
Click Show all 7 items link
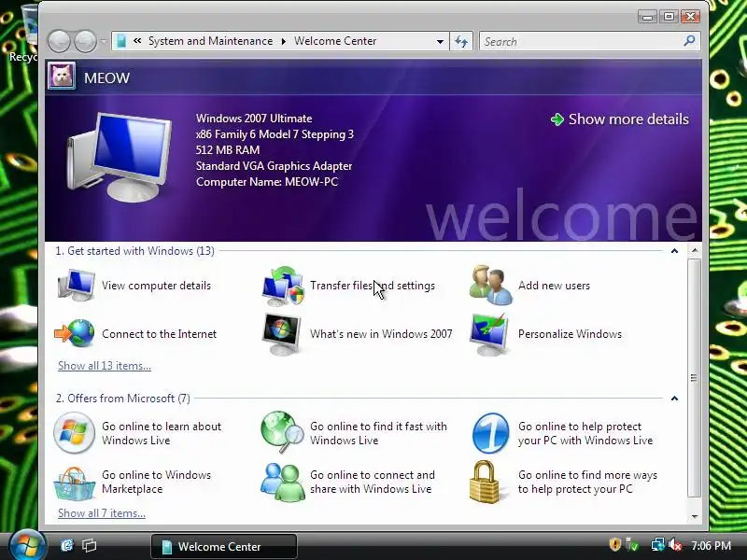[102, 513]
